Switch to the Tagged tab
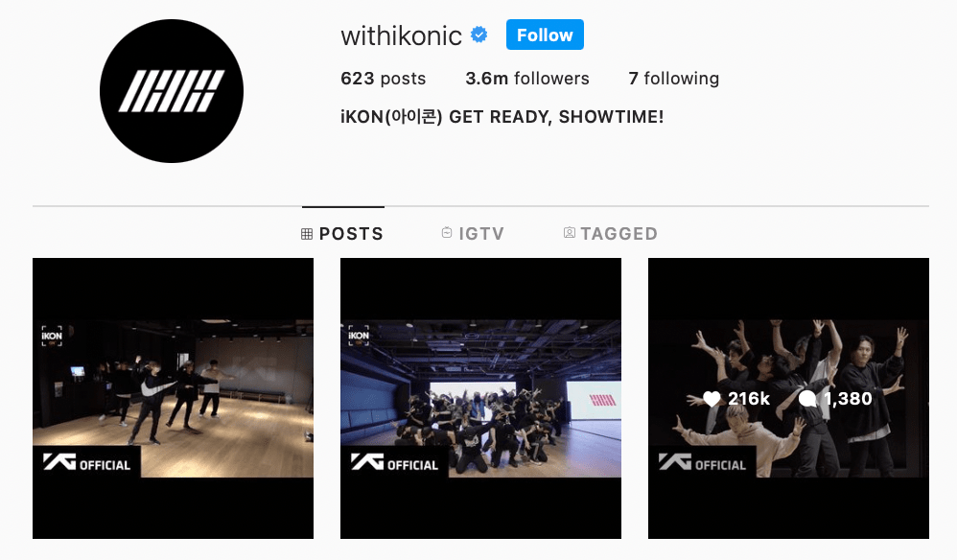This screenshot has width=957, height=560. pyautogui.click(x=610, y=234)
